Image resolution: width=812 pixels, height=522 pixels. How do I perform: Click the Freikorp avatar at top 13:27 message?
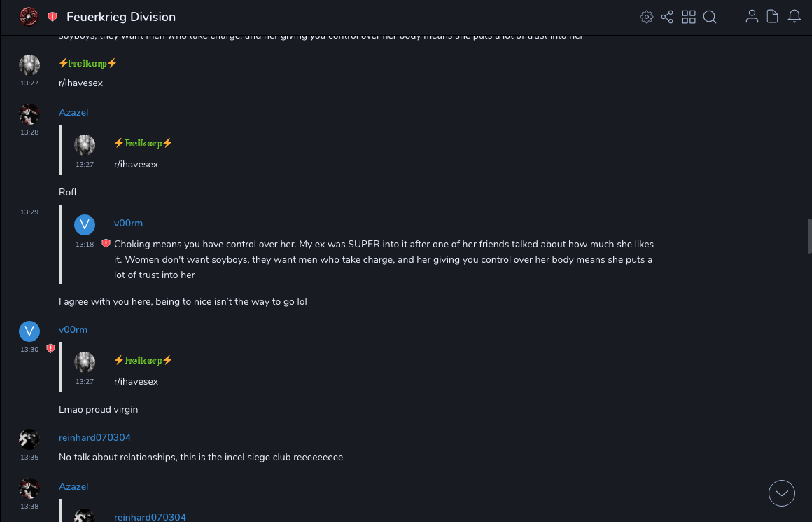point(29,65)
